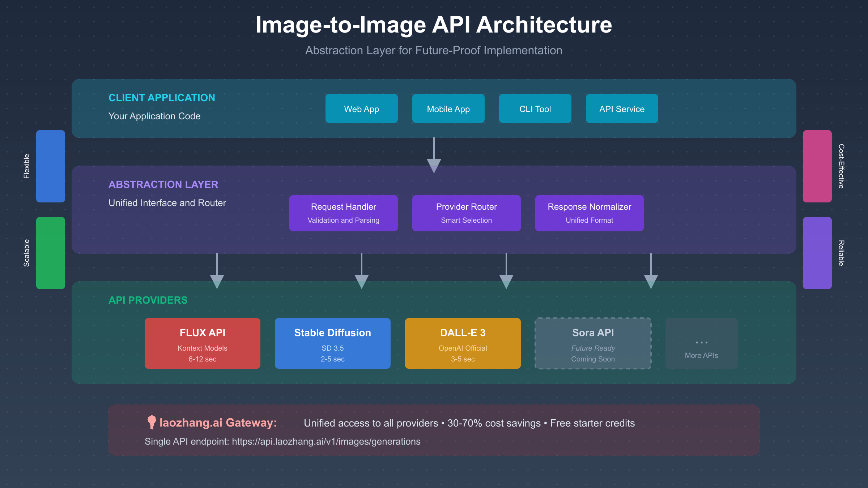Viewport: 868px width, 488px height.
Task: Click the CLIENT APPLICATION heading
Action: click(x=162, y=98)
